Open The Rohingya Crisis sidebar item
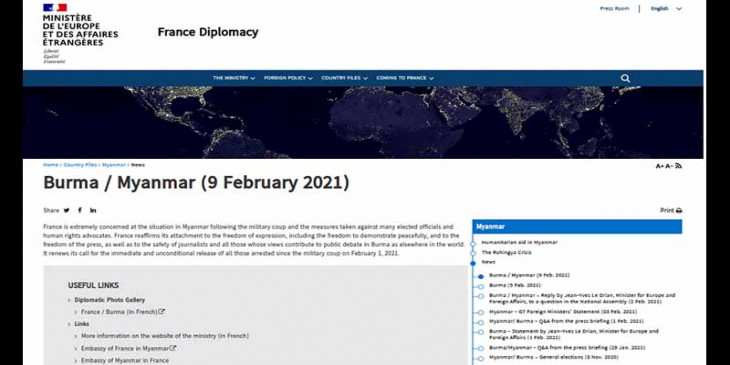Viewport: 730px width, 365px height. [x=507, y=252]
